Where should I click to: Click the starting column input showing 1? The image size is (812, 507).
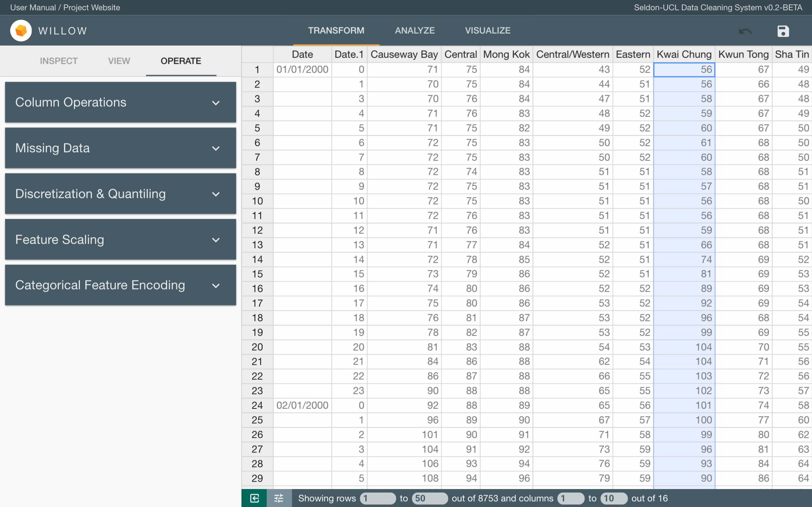pos(571,498)
